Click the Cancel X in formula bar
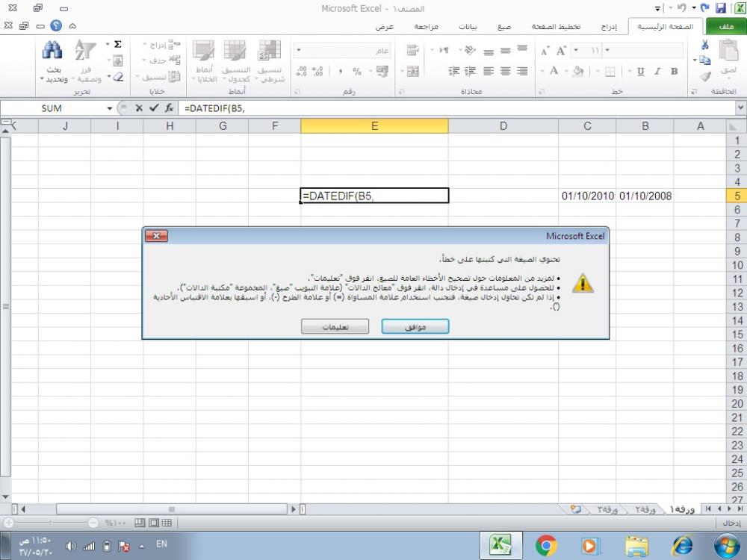This screenshot has height=560, width=747. click(x=139, y=108)
